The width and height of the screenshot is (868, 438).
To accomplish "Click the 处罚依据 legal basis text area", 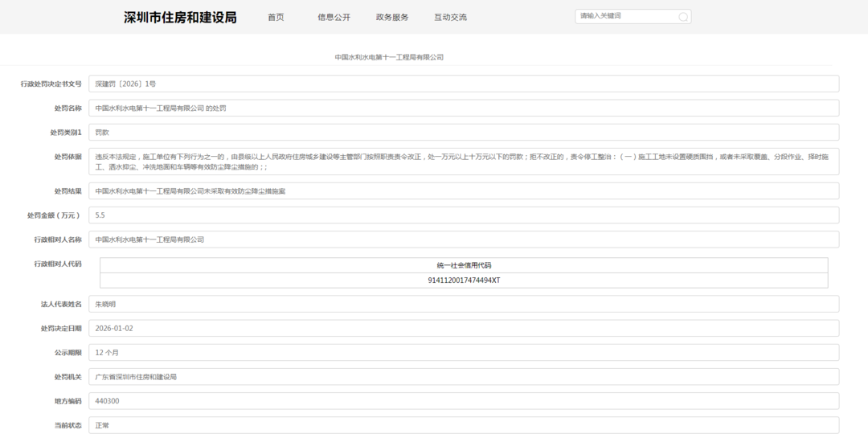I will pos(463,162).
